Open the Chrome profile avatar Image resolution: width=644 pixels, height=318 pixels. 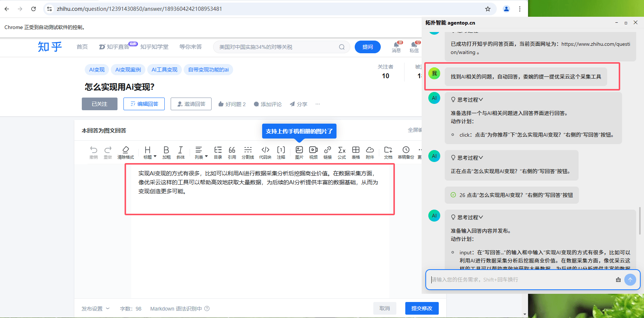506,9
